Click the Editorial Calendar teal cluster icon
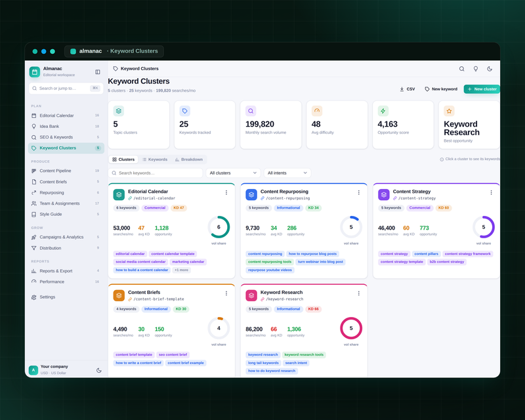The width and height of the screenshot is (525, 420). [x=119, y=195]
